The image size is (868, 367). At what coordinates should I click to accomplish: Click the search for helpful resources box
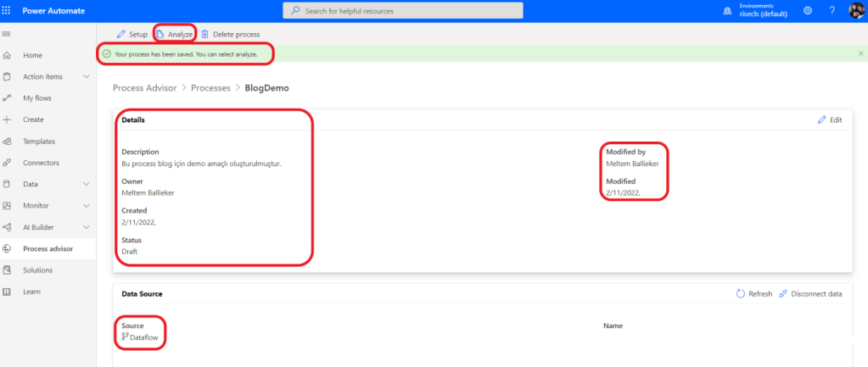[403, 10]
